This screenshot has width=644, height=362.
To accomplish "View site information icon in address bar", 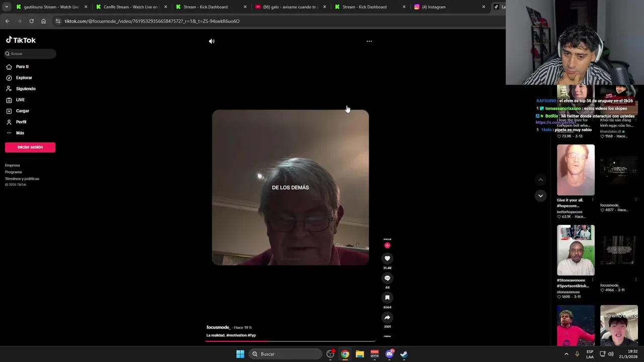I will 58,21.
